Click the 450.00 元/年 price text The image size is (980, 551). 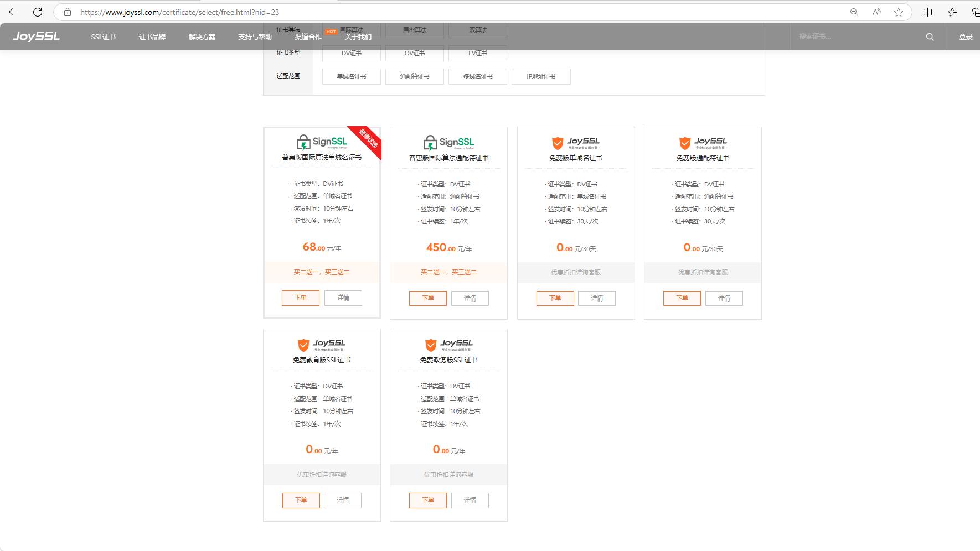click(x=449, y=248)
